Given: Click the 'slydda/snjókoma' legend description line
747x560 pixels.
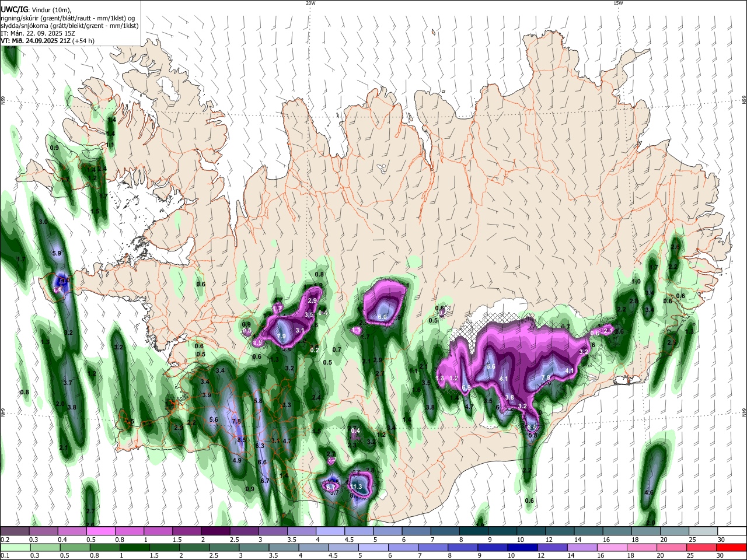Looking at the screenshot, I should (x=69, y=26).
